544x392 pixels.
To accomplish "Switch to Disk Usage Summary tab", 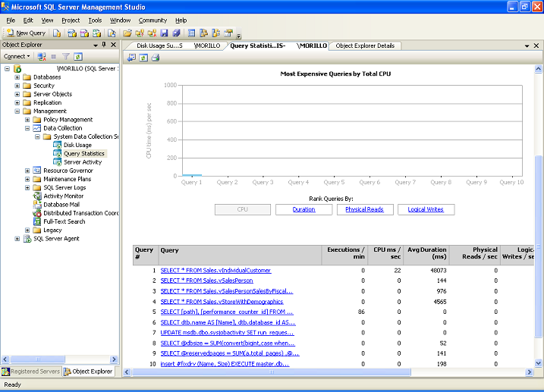I will coord(178,45).
